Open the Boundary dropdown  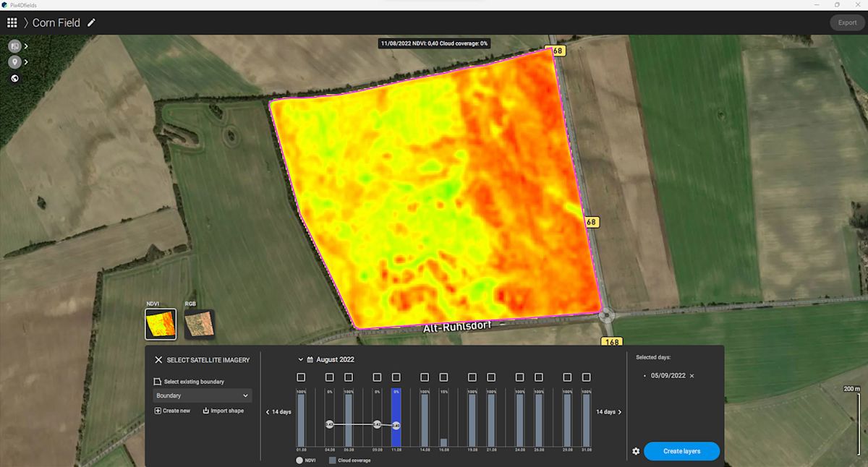tap(202, 395)
